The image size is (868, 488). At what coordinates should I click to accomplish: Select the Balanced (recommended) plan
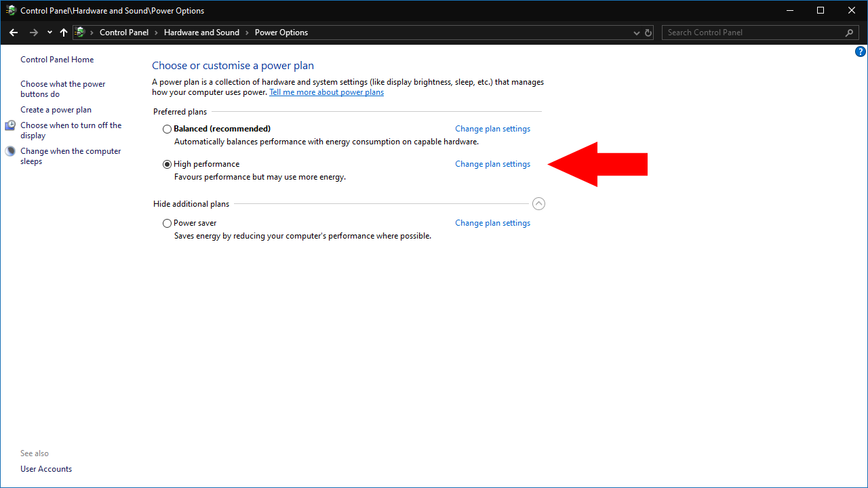tap(167, 129)
